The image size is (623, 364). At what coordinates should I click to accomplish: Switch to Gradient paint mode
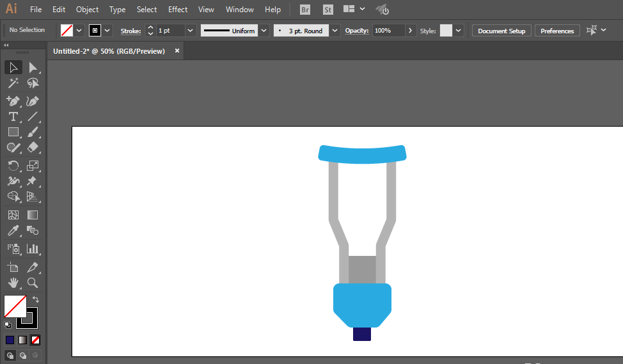[23, 340]
